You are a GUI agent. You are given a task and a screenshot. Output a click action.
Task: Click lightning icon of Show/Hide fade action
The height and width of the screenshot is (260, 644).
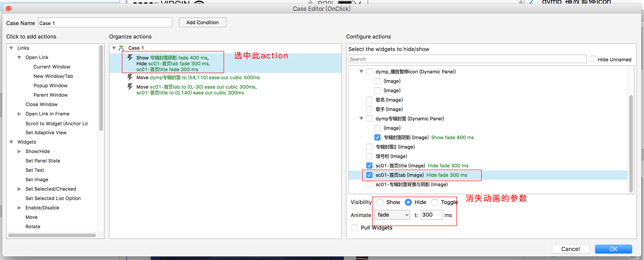coord(130,58)
